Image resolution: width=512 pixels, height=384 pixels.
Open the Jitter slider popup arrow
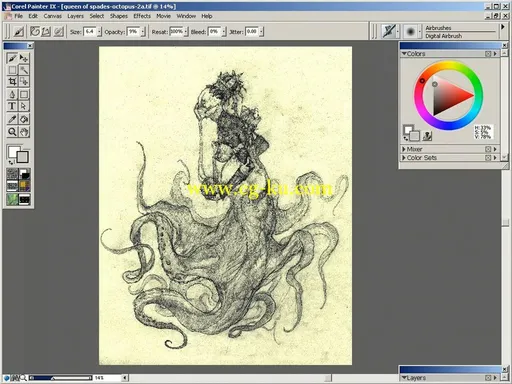pos(262,32)
